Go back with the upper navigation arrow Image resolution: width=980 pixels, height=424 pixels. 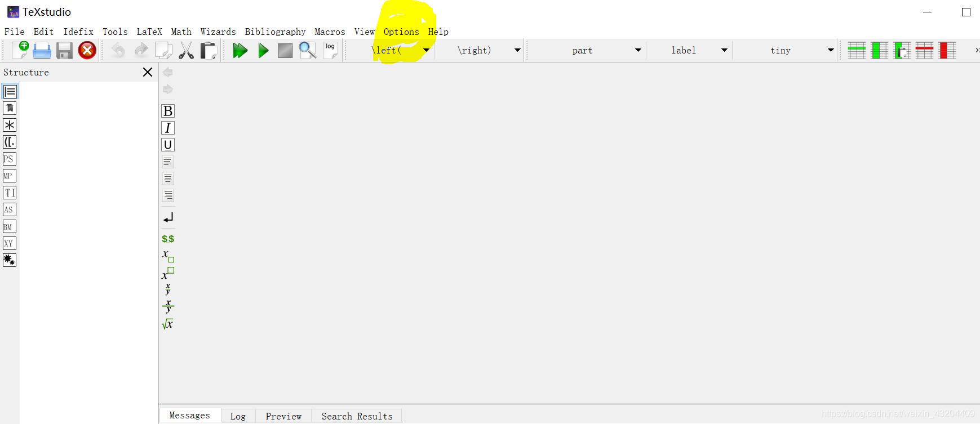tap(168, 72)
